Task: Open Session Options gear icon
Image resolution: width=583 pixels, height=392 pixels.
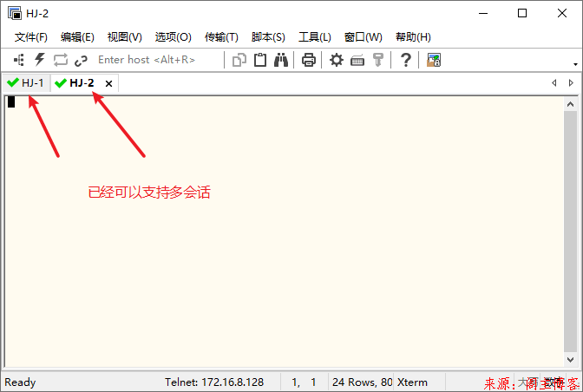Action: coord(337,60)
